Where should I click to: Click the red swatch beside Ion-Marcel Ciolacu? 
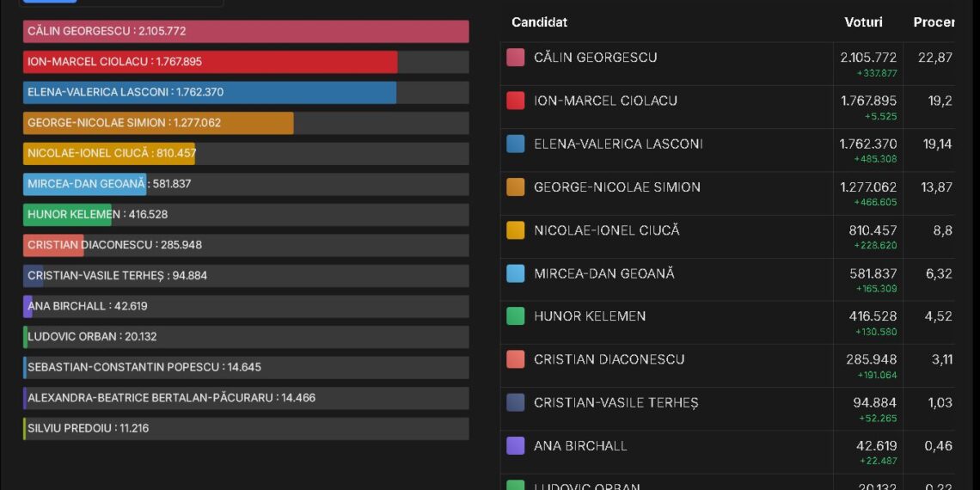516,101
